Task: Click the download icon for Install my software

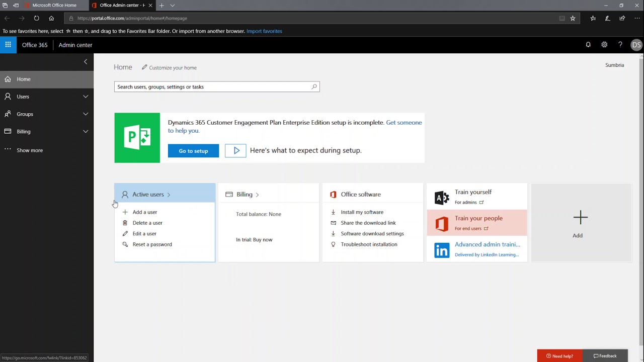Action: (333, 212)
